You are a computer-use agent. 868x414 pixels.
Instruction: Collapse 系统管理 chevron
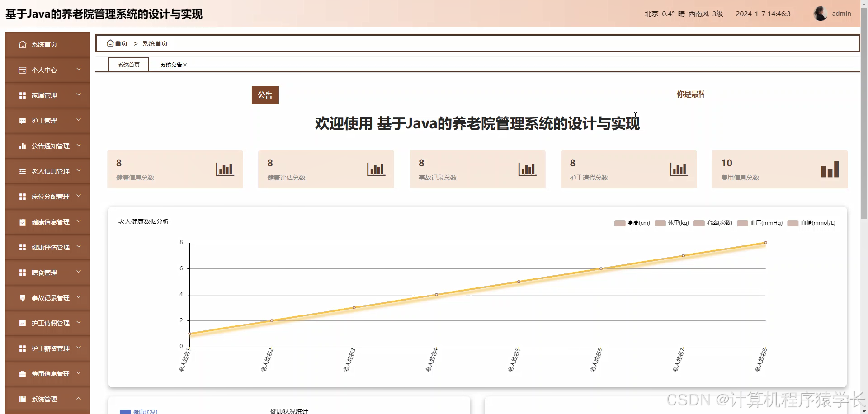point(79,399)
